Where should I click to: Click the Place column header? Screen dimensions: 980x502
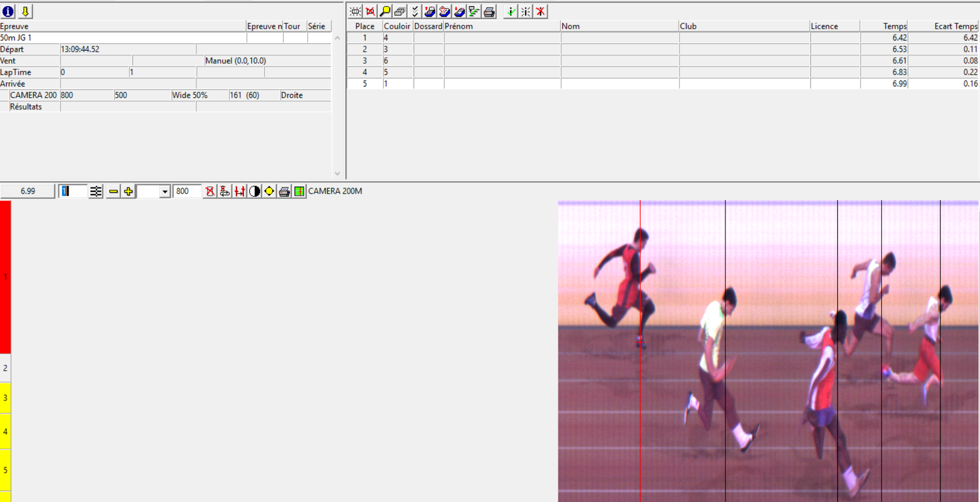[365, 26]
